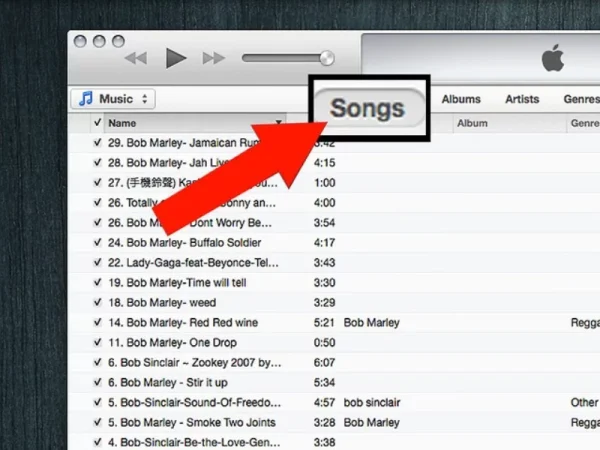Select song '4. Bob-Sinclair-Be-the-Love-Gen...'

coord(194,442)
